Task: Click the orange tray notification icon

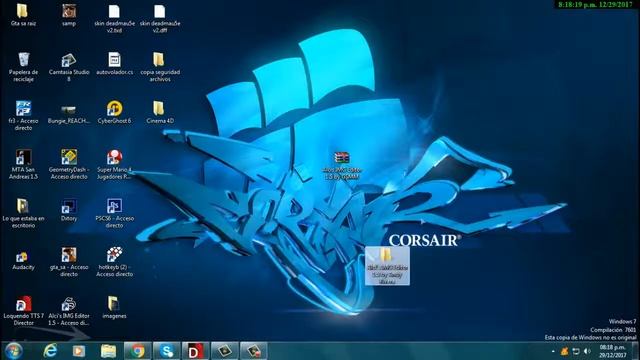Action: (565, 351)
